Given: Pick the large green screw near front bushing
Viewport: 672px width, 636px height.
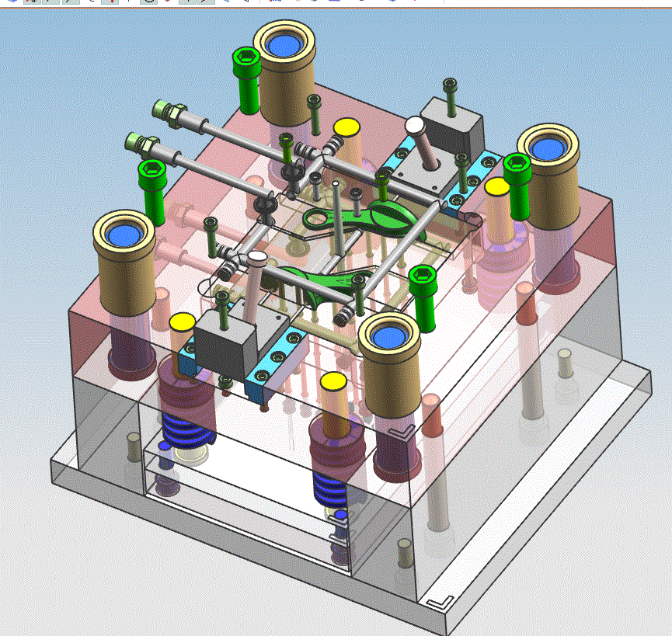Looking at the screenshot, I should tap(423, 298).
